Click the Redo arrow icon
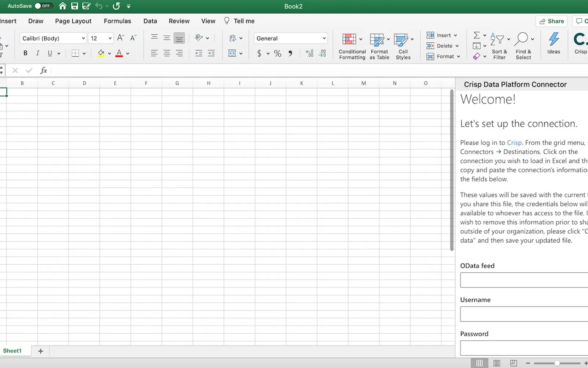The image size is (588, 368). click(116, 6)
